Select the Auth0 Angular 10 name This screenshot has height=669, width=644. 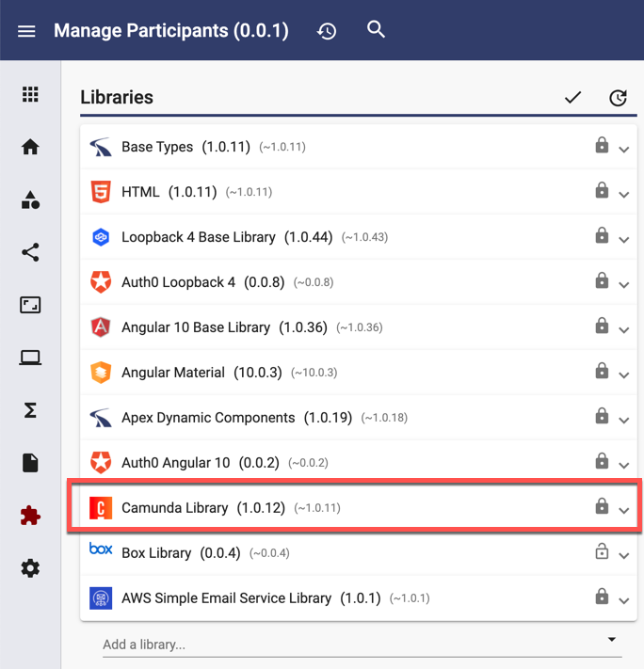pos(175,463)
